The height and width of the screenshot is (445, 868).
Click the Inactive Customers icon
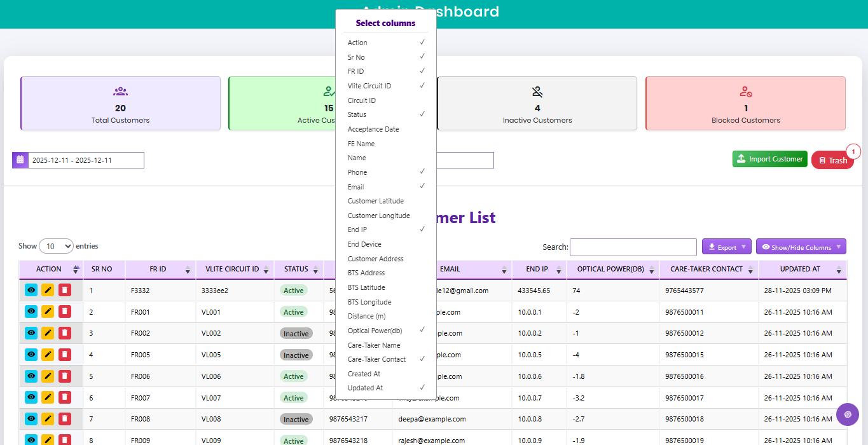(537, 92)
